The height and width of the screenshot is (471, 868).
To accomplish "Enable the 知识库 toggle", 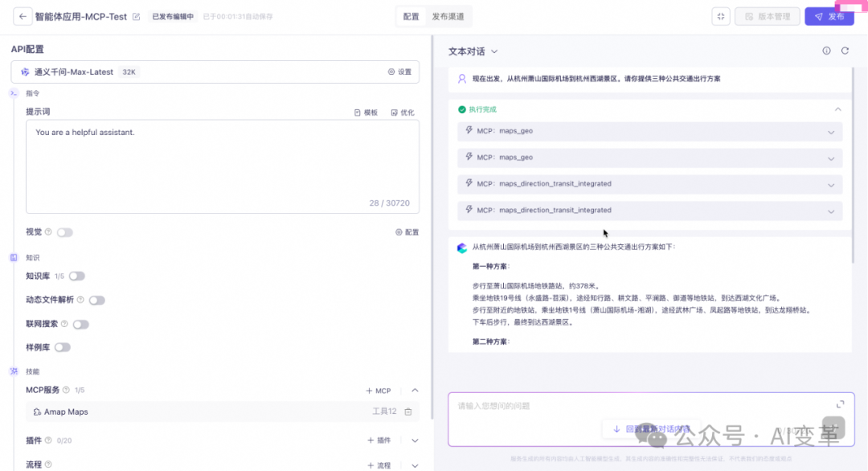I will pyautogui.click(x=76, y=275).
